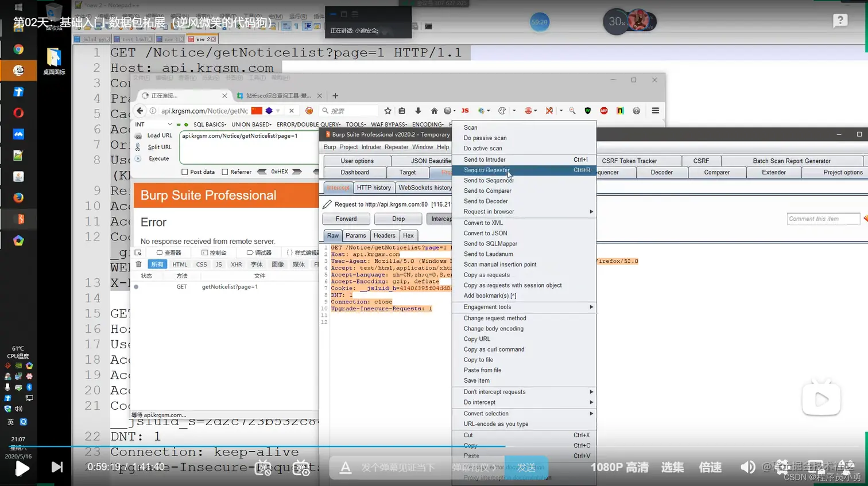Click left arrow beside 0xHEX
868x486 pixels.
coord(262,172)
